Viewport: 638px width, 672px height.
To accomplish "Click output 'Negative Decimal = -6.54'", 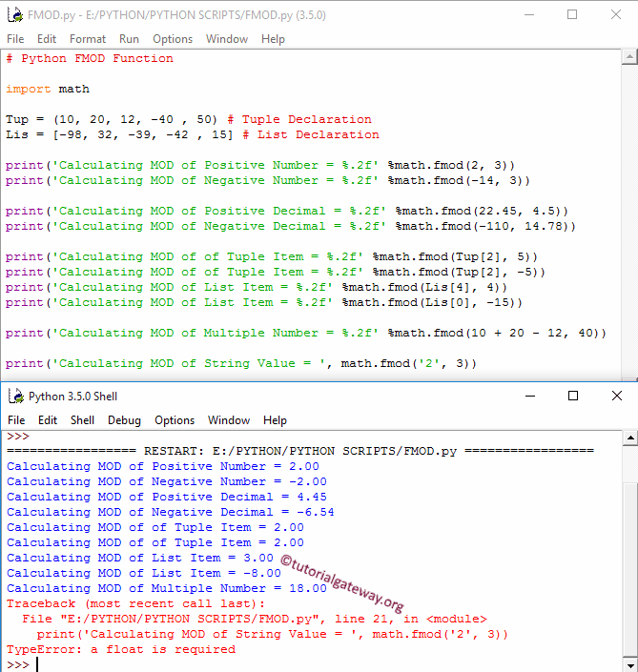I will tap(243, 512).
